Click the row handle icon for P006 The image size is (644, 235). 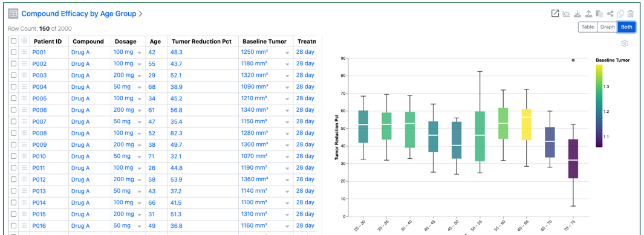tap(24, 110)
